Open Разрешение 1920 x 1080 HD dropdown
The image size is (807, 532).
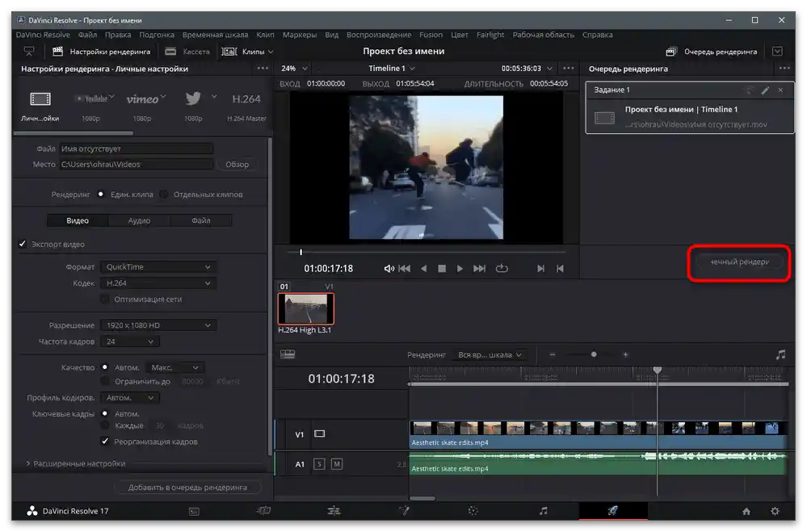pyautogui.click(x=158, y=325)
